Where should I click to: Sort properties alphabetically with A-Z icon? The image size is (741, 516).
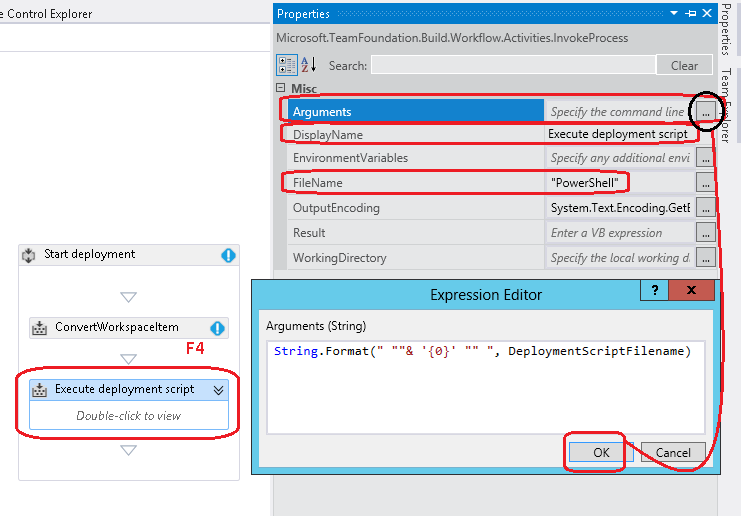(308, 65)
